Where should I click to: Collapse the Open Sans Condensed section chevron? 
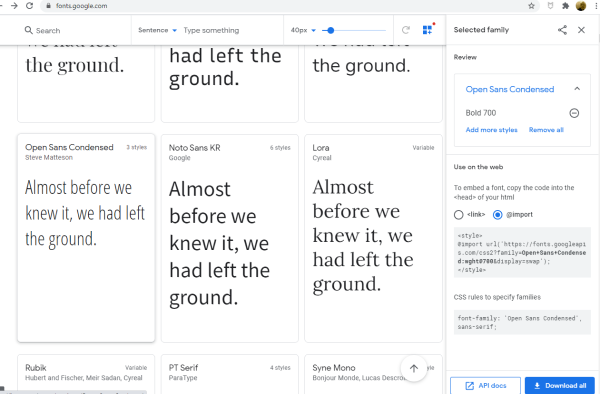(577, 89)
